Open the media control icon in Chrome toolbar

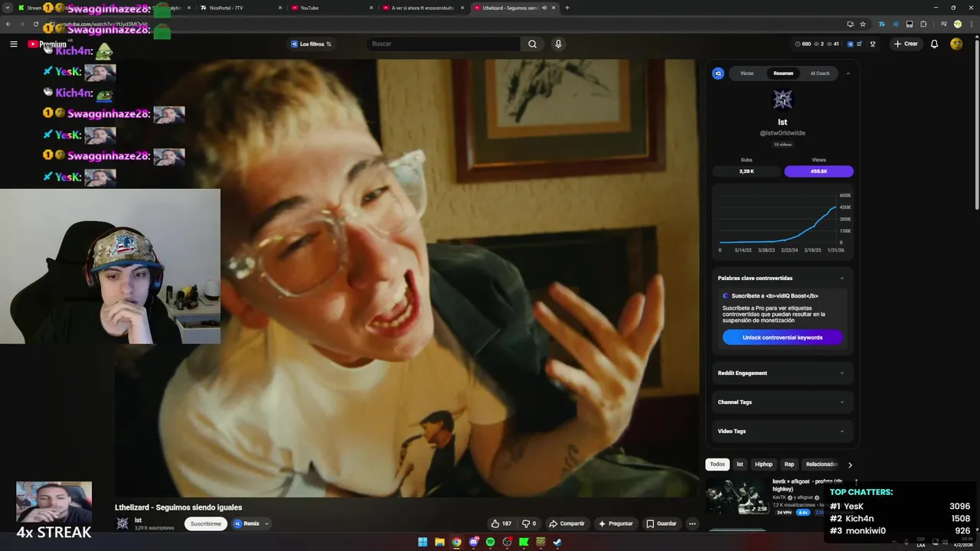click(944, 24)
